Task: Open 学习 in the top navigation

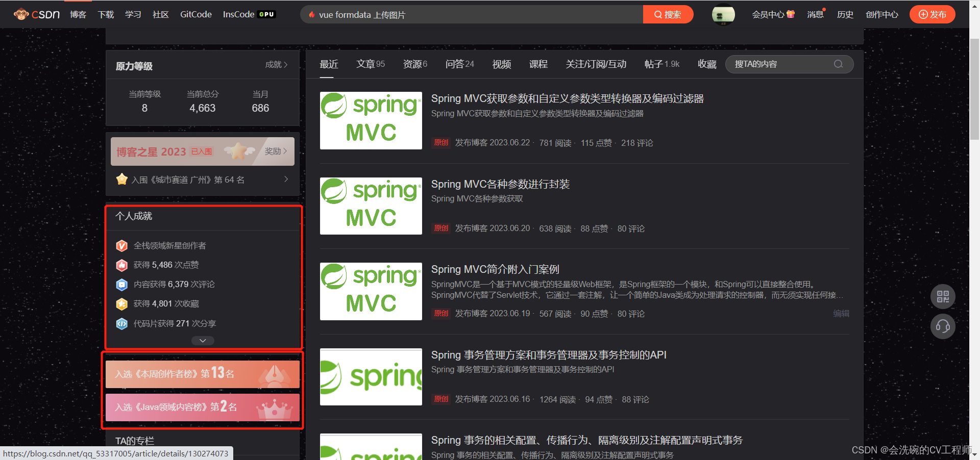Action: (133, 14)
